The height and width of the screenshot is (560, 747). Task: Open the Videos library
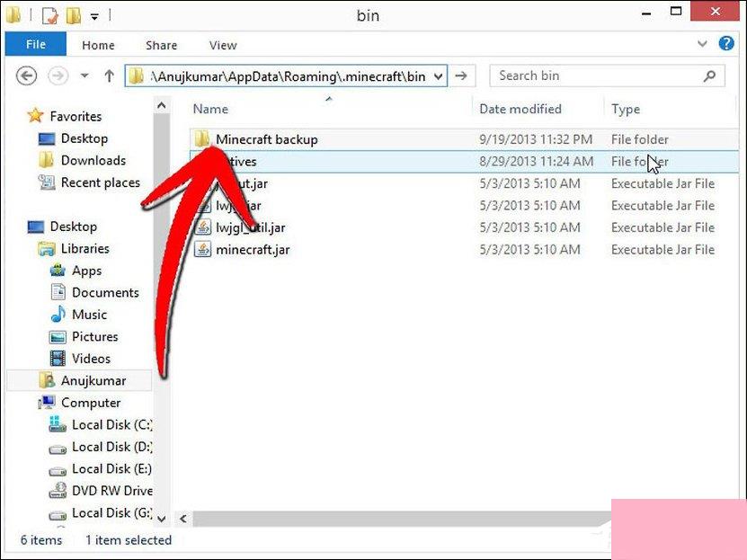click(x=91, y=358)
